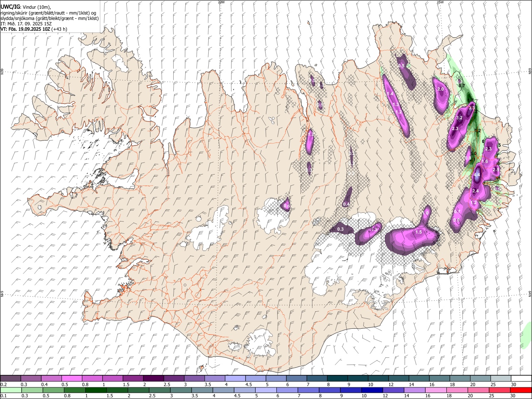The image size is (532, 399).
Task: Click the "15W" longitude label
Action: (440, 2)
